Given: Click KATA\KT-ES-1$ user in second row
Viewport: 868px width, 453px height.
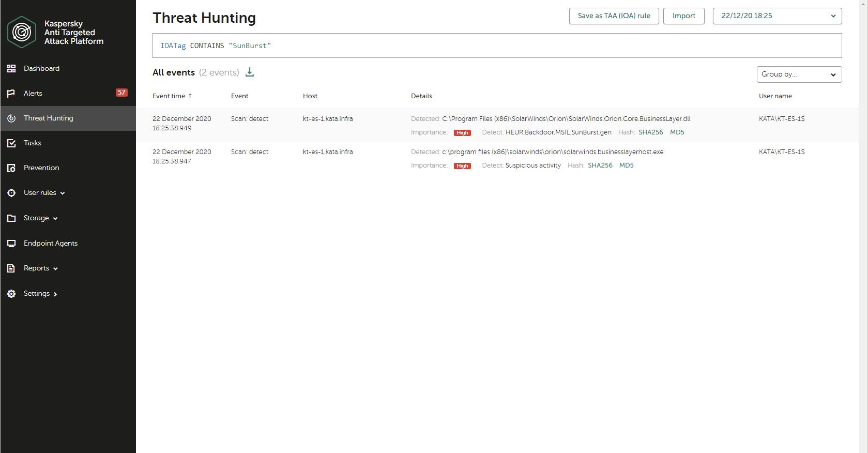Looking at the screenshot, I should (x=782, y=152).
